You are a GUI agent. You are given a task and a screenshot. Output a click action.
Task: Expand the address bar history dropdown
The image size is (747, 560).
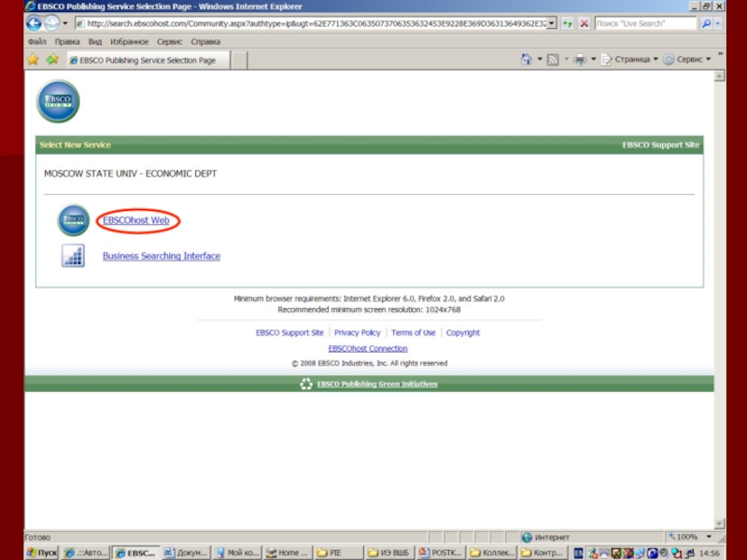551,23
